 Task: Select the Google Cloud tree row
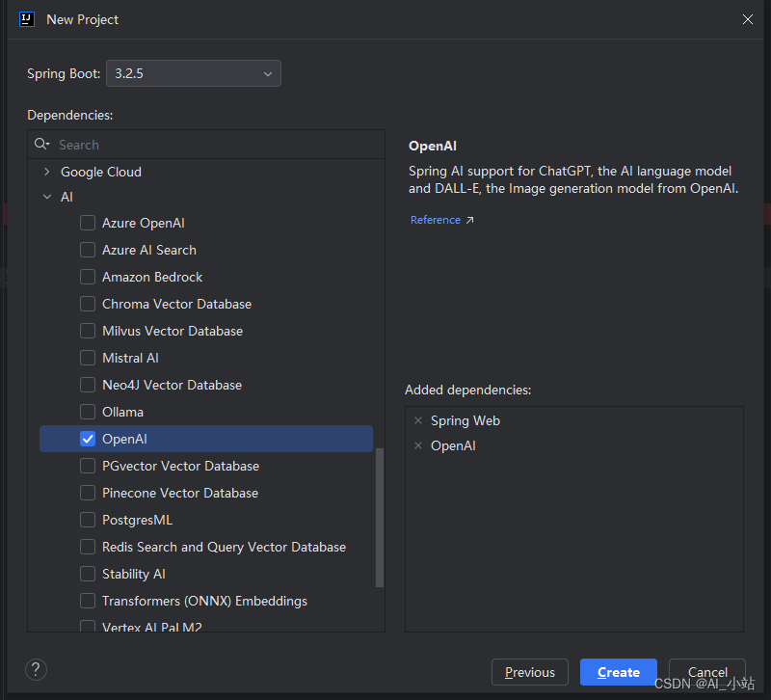point(206,172)
